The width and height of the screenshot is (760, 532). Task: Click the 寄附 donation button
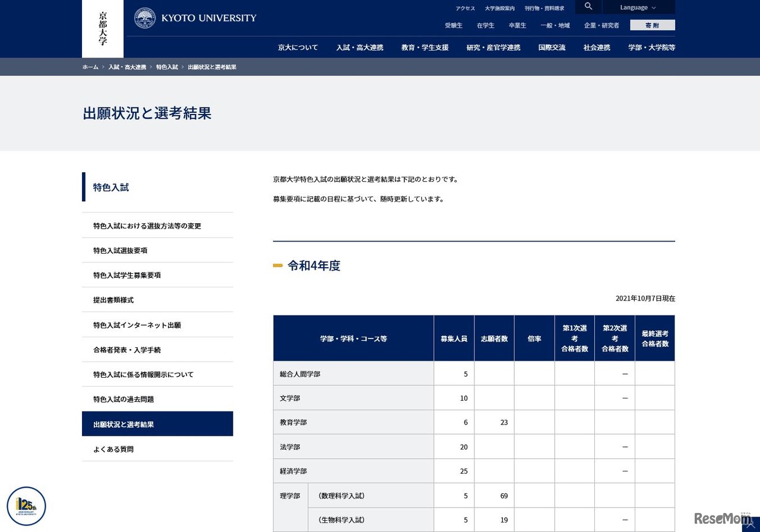652,25
